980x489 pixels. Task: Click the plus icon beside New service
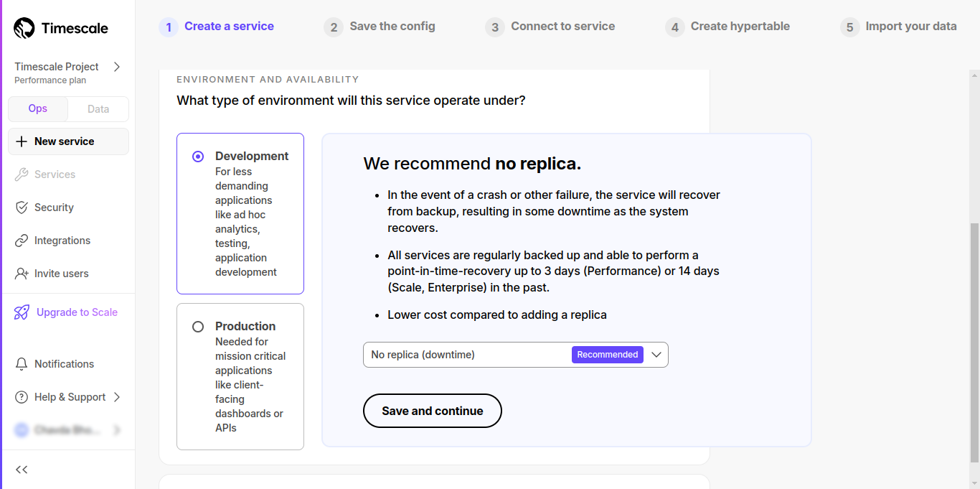(x=22, y=141)
